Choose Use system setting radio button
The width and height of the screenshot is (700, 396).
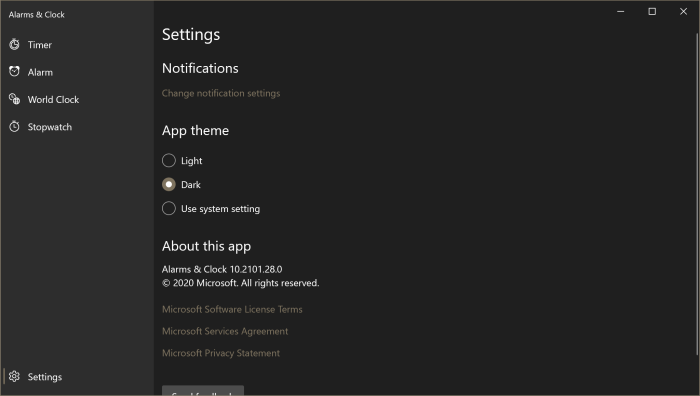click(169, 208)
